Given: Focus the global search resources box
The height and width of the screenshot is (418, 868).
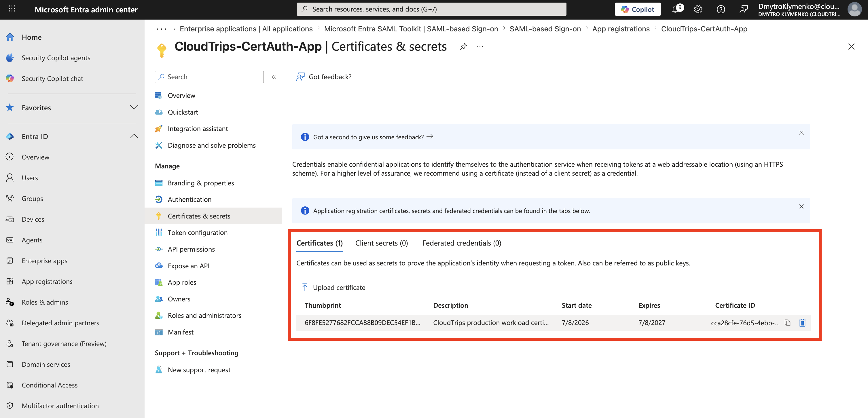Looking at the screenshot, I should (x=431, y=9).
